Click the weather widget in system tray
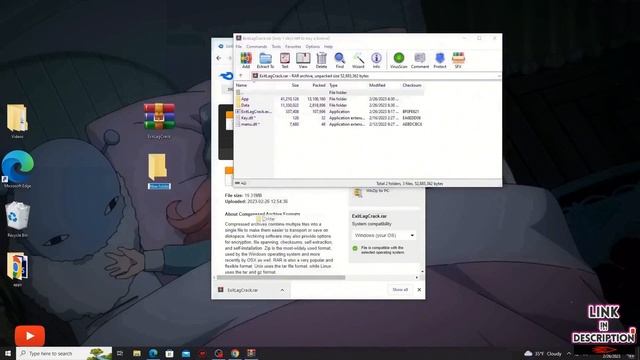640x360 pixels. pyautogui.click(x=542, y=353)
